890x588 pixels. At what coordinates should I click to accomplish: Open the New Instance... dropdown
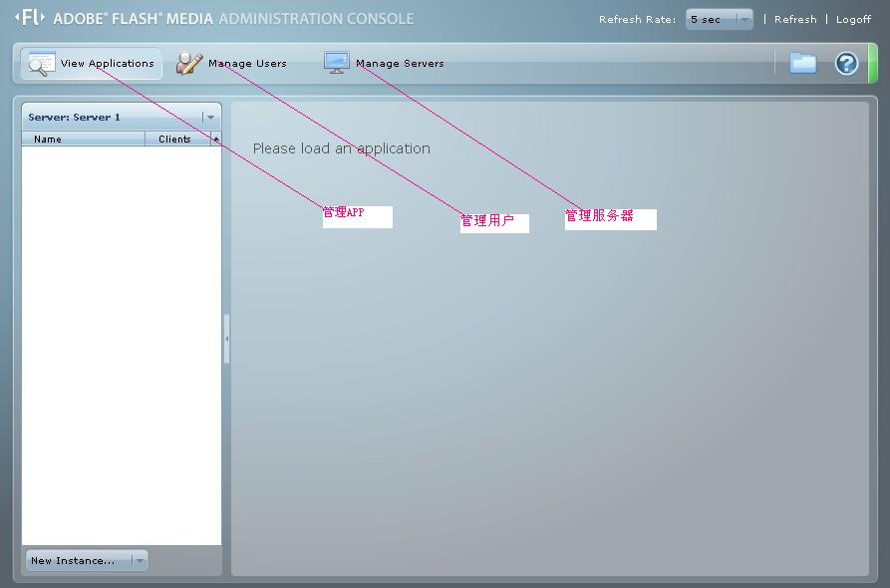click(x=87, y=561)
